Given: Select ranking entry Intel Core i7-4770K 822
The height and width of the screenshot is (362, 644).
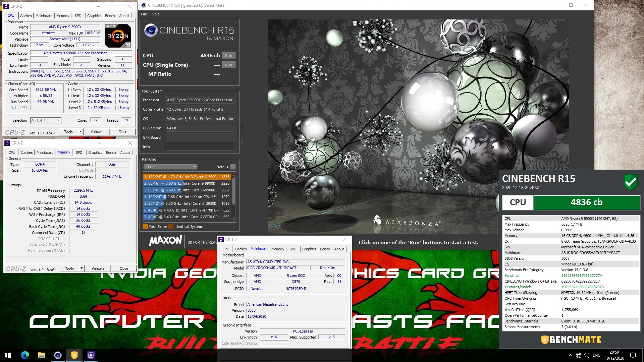Looking at the screenshot, I should [186, 210].
